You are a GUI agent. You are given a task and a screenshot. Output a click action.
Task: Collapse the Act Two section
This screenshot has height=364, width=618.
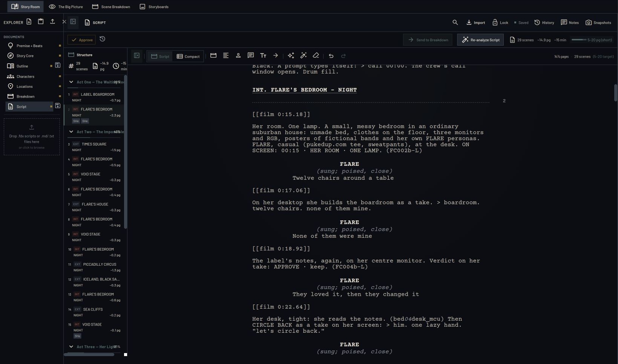pyautogui.click(x=71, y=132)
